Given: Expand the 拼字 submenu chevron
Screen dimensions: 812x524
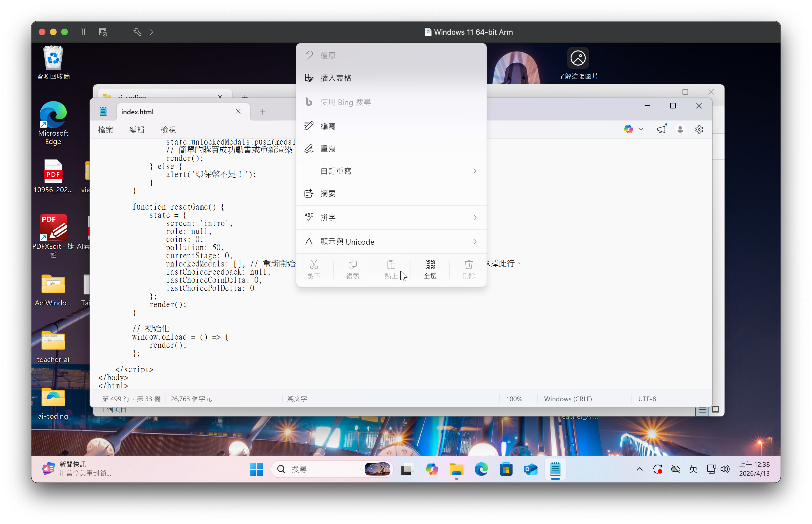Looking at the screenshot, I should tap(475, 218).
